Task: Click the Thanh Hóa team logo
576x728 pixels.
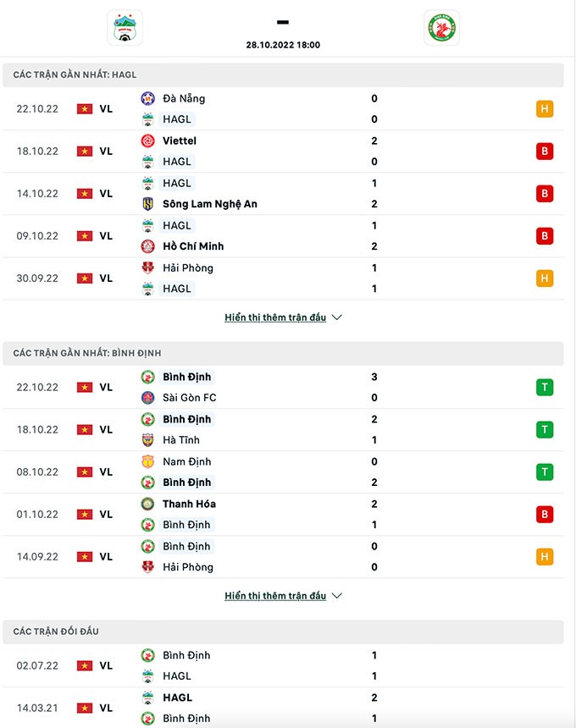Action: pos(148,504)
